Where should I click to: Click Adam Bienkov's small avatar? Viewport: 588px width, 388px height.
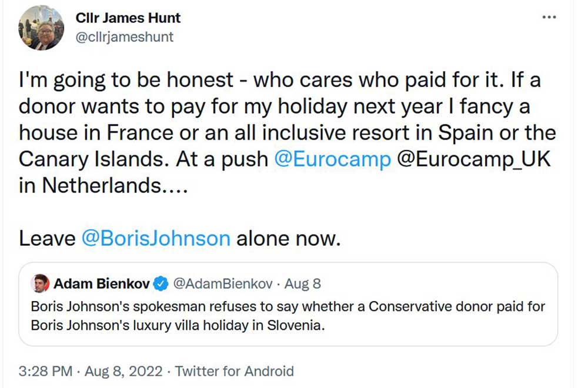pos(40,284)
